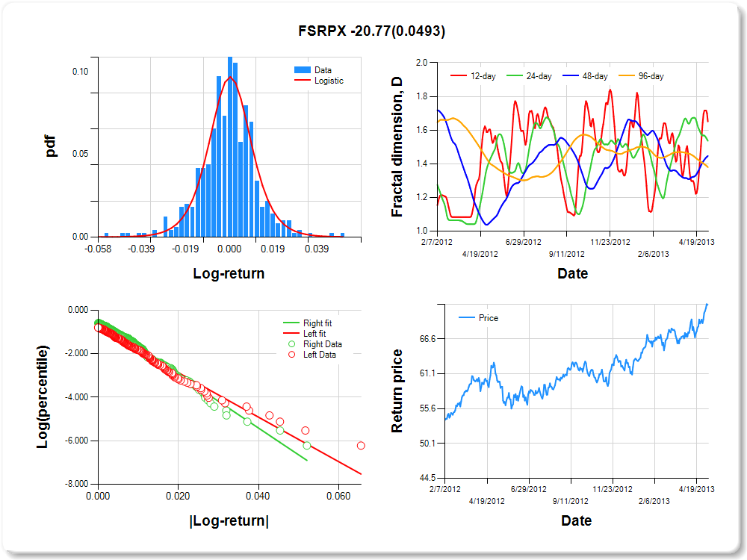Image resolution: width=747 pixels, height=560 pixels.
Task: Click the Data legend label in histogram
Action: [323, 70]
